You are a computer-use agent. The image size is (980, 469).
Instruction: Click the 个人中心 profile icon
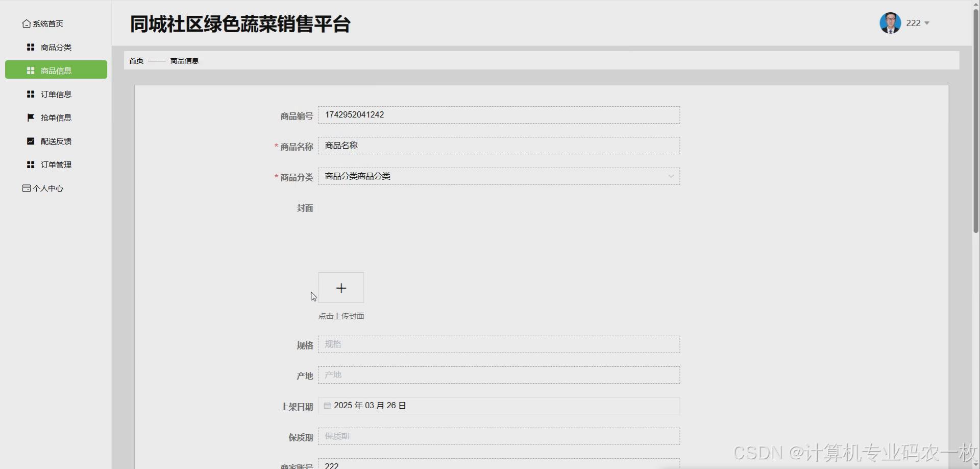click(26, 188)
